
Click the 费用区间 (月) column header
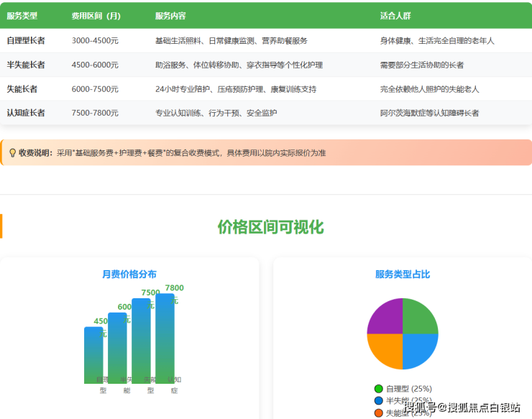95,16
